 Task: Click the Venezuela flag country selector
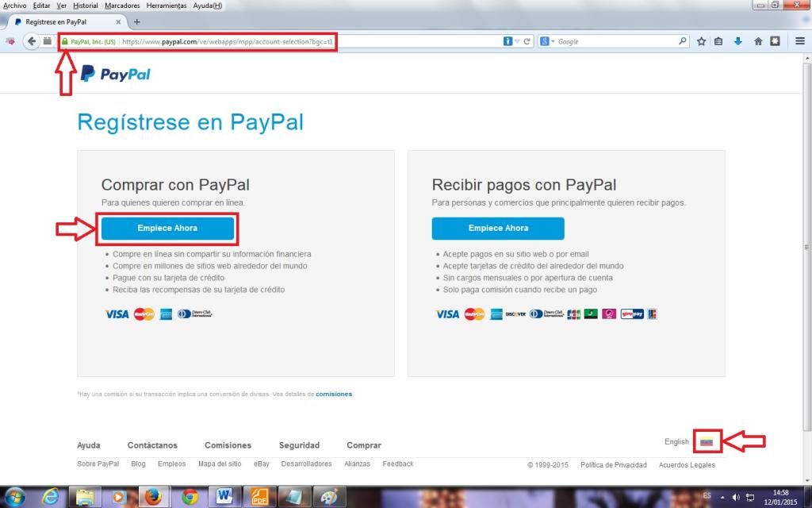tap(707, 441)
